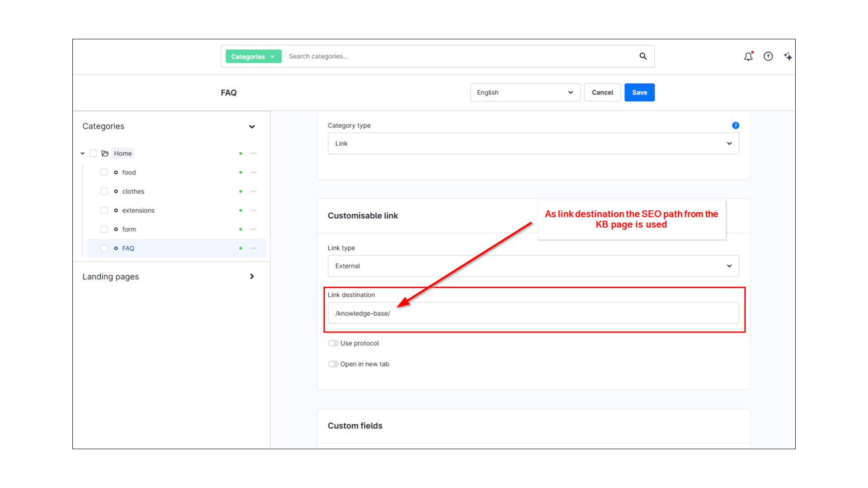Click the Link destination input field

(533, 313)
